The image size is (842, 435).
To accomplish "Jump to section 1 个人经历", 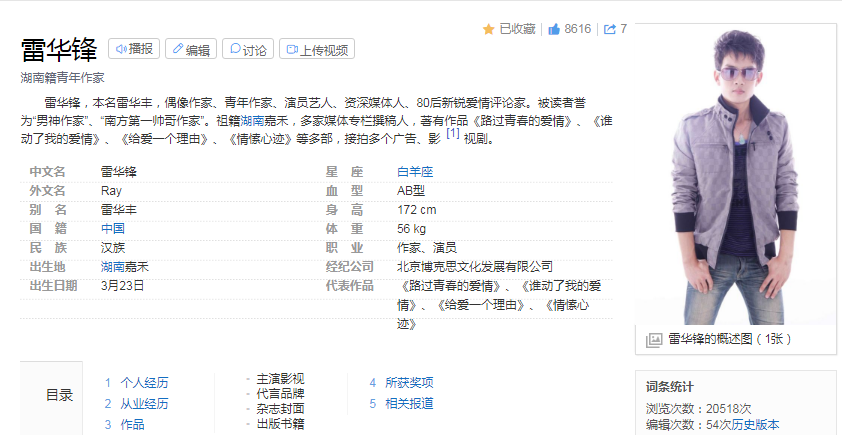I will coord(144,383).
